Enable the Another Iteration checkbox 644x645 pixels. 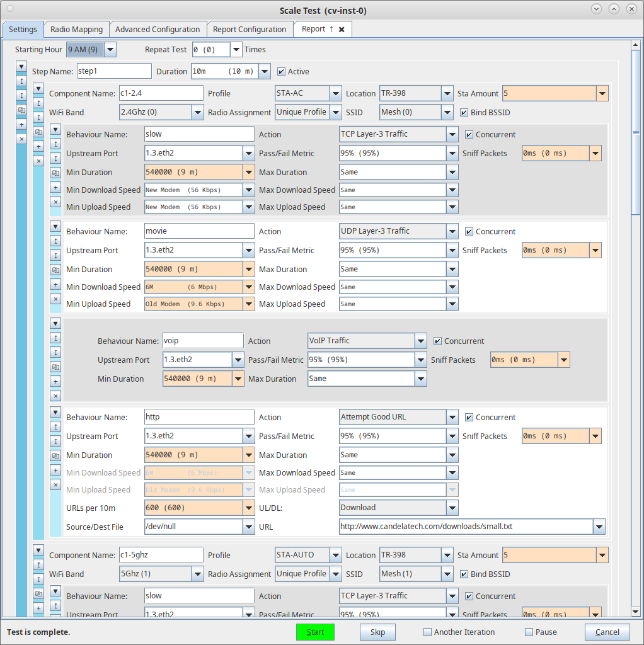coord(427,632)
